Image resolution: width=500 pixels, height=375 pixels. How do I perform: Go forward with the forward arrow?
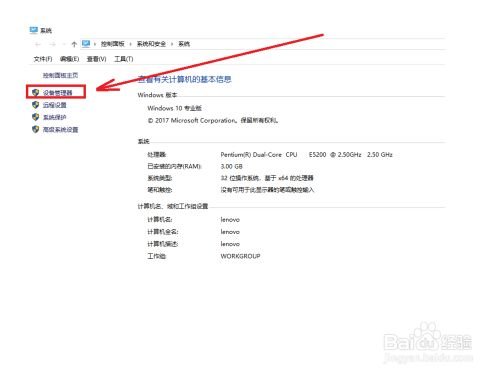pos(52,44)
